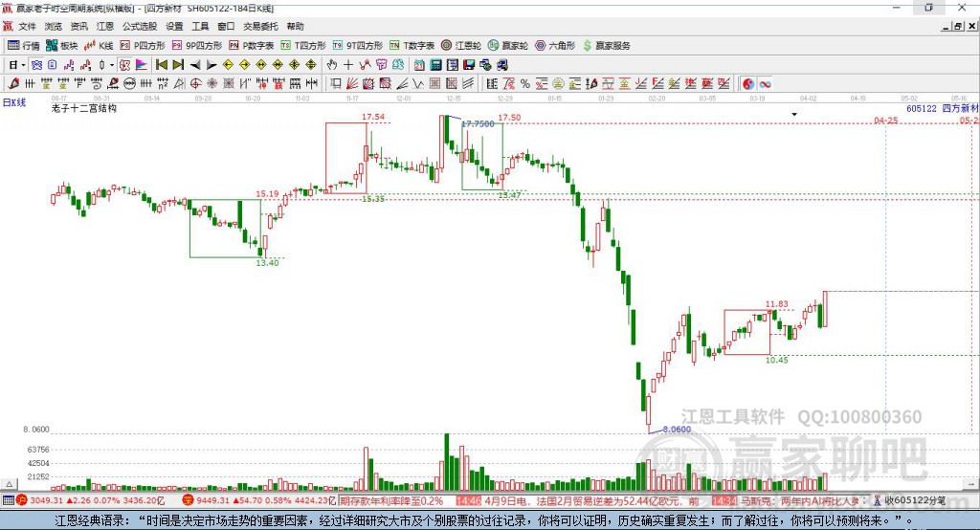Open the 六角形 hexagon tool
This screenshot has height=530, width=980.
[555, 46]
